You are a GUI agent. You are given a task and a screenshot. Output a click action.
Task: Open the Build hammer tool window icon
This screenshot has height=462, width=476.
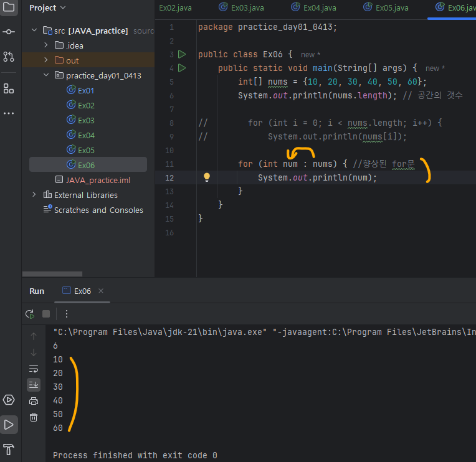tap(9, 450)
